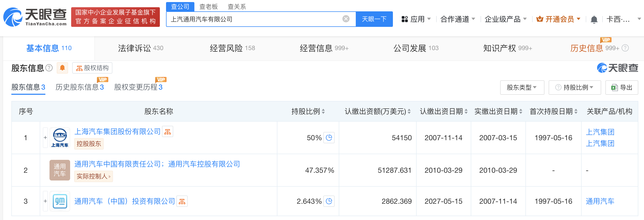644x220 pixels.
Task: Open the 通用汽车控股有限公司 link
Action: 204,164
